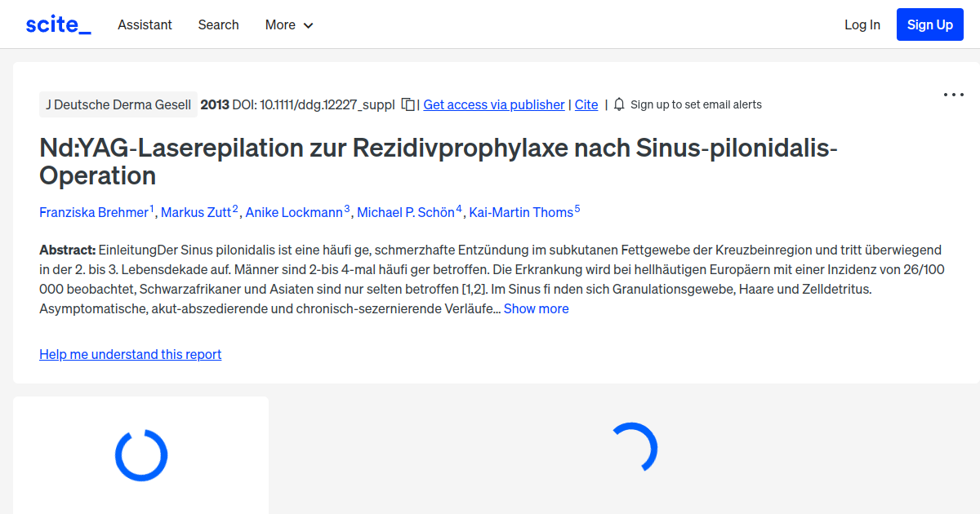Click the scite_ logo

[x=57, y=24]
